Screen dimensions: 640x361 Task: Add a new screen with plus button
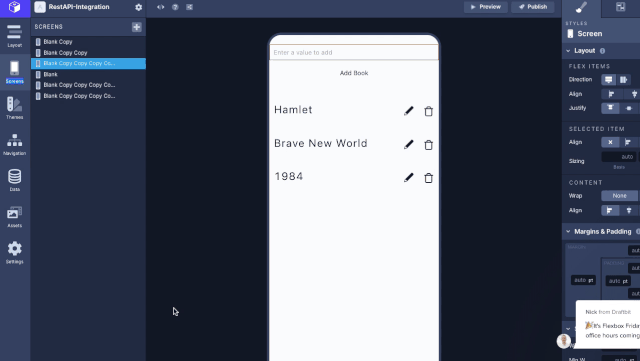[x=137, y=27]
